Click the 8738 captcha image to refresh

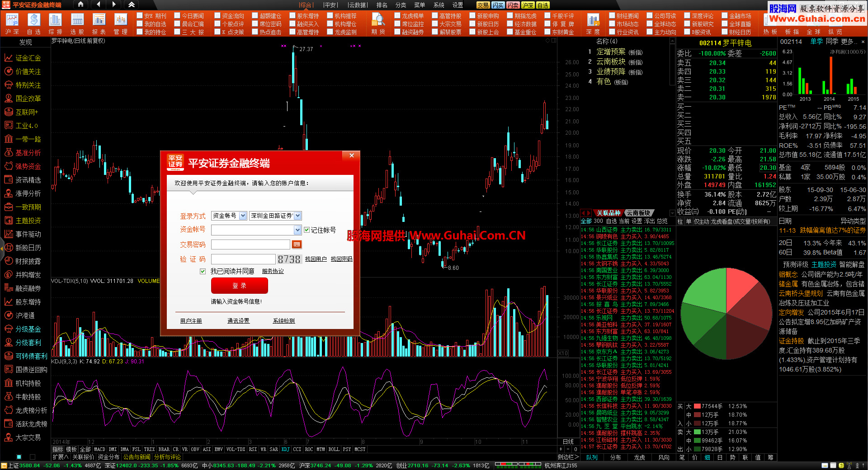289,259
